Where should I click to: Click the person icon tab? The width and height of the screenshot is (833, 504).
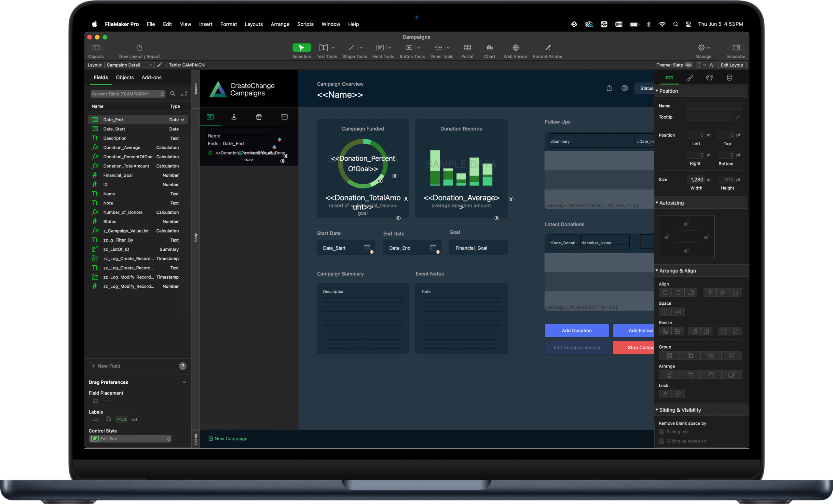pyautogui.click(x=234, y=117)
